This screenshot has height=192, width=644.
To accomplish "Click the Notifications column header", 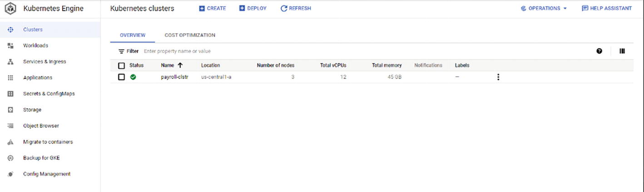I will tap(428, 65).
